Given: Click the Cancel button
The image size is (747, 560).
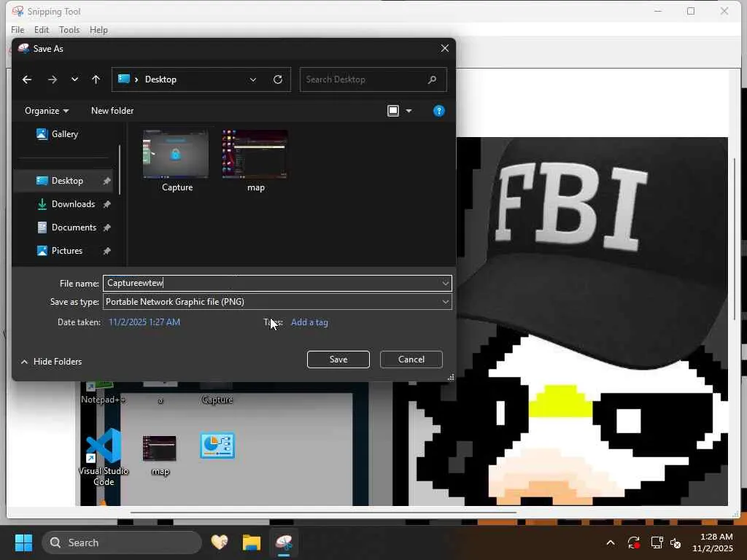Looking at the screenshot, I should click(x=411, y=359).
